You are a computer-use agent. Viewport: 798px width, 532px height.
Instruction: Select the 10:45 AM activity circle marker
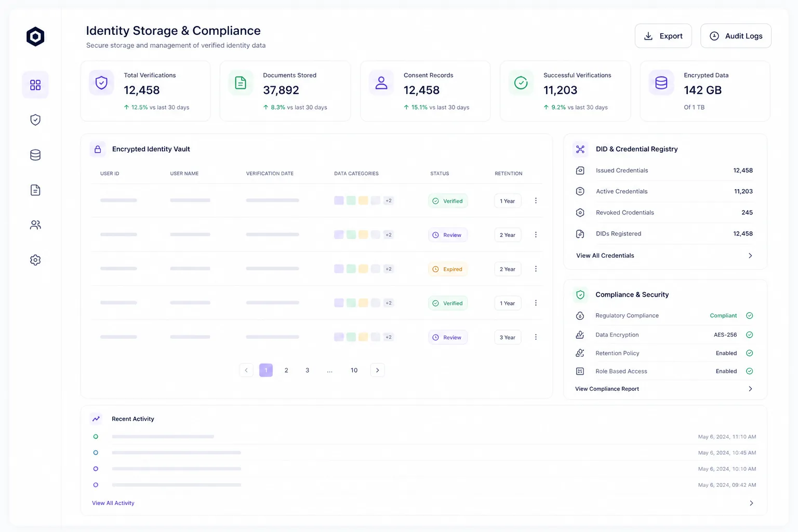tap(96, 453)
